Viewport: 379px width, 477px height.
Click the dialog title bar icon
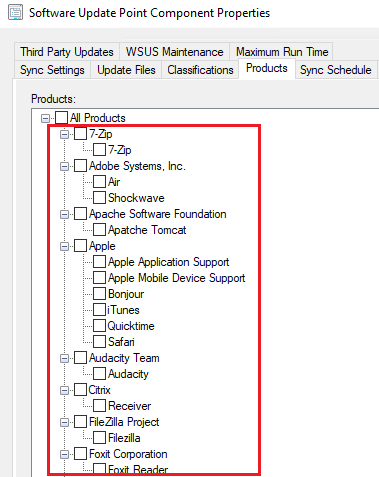coord(15,13)
